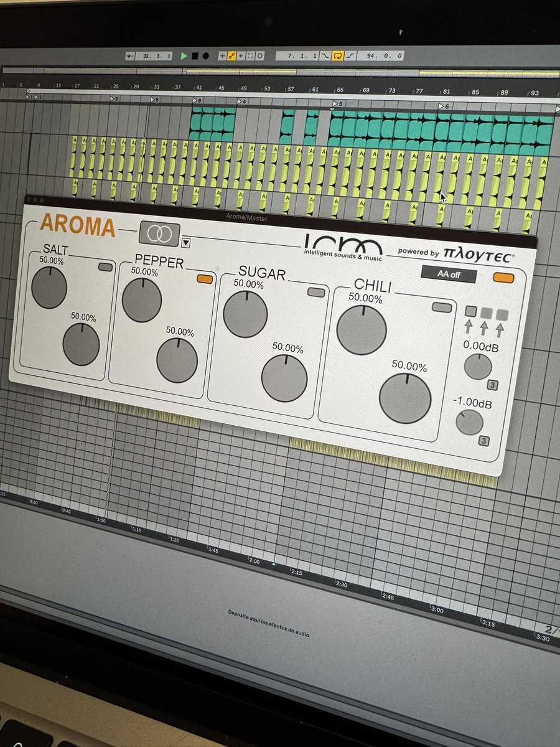Click the upper CHILI knob
The width and height of the screenshot is (560, 747).
pos(362,330)
